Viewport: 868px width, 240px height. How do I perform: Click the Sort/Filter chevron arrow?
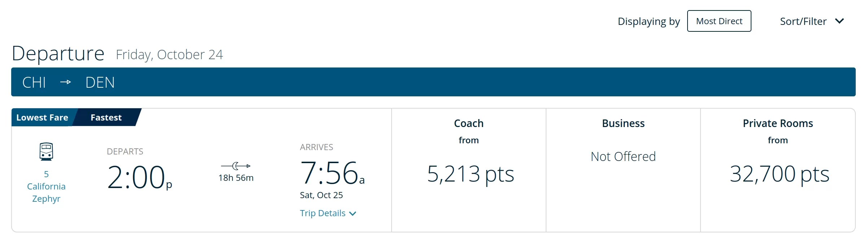point(839,21)
